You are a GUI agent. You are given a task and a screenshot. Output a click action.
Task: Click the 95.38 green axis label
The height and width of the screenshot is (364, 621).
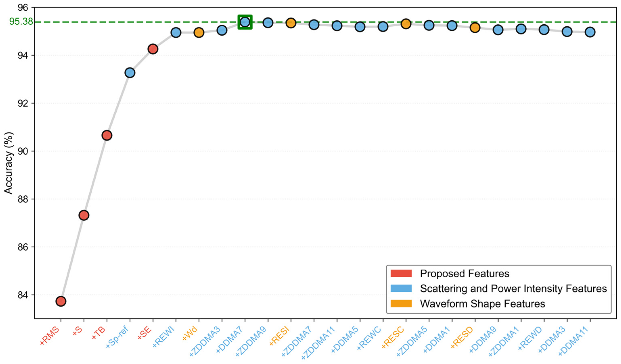[x=21, y=22]
